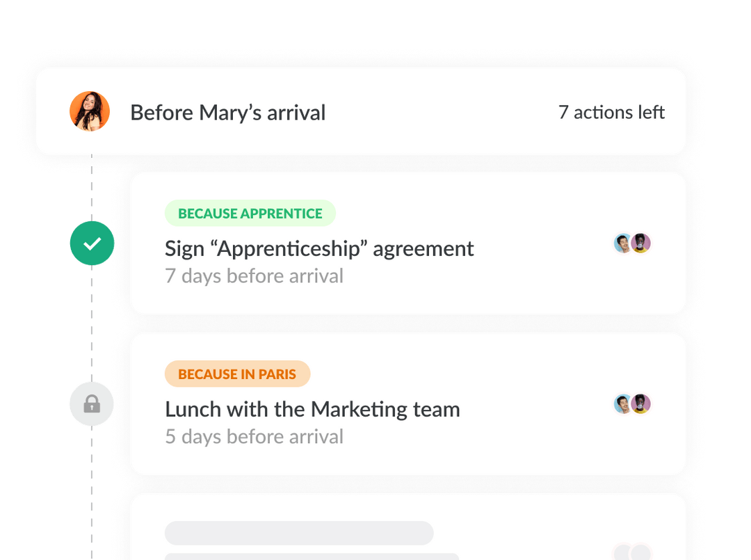Mark the Apprenticeship agreement step as incomplete
This screenshot has width=751, height=560.
(92, 243)
